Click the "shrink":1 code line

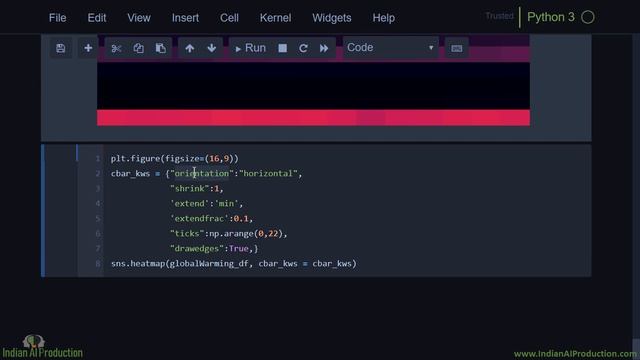coord(197,189)
